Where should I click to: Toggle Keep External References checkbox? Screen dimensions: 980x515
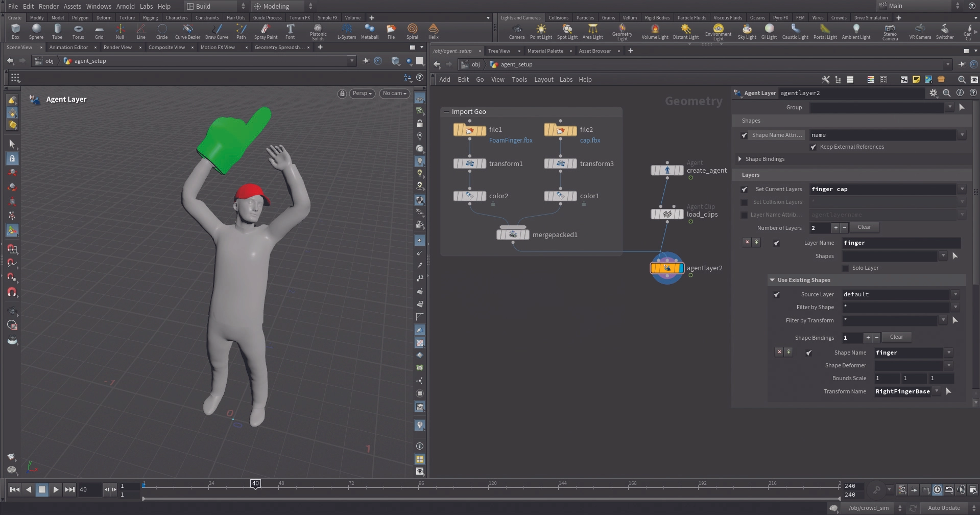coord(814,147)
